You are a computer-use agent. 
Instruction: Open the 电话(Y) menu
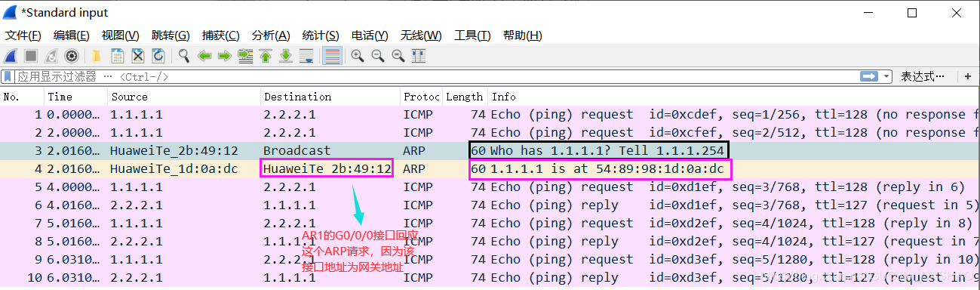(x=370, y=35)
